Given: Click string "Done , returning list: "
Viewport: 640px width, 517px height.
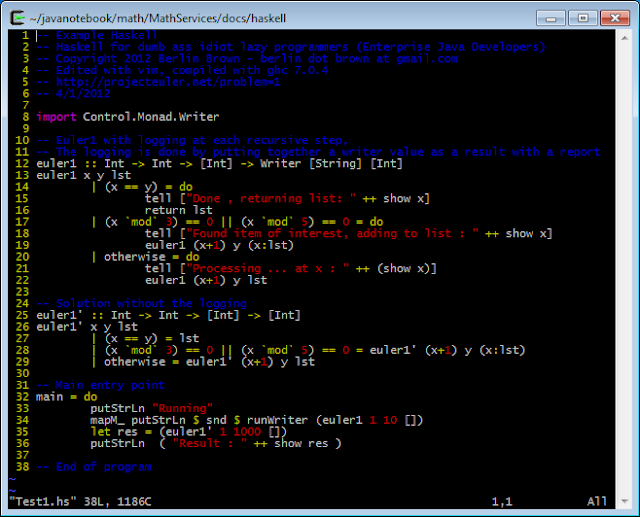Looking at the screenshot, I should point(271,199).
